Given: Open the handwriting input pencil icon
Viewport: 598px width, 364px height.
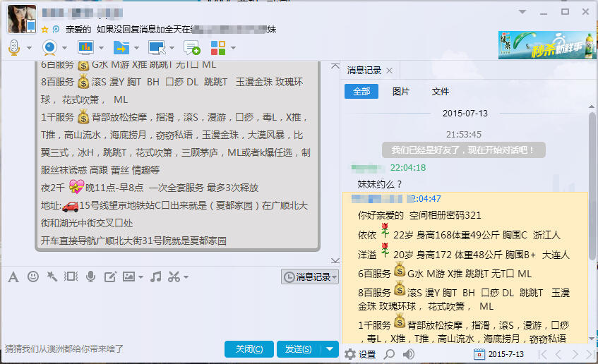Looking at the screenshot, I should [110, 277].
